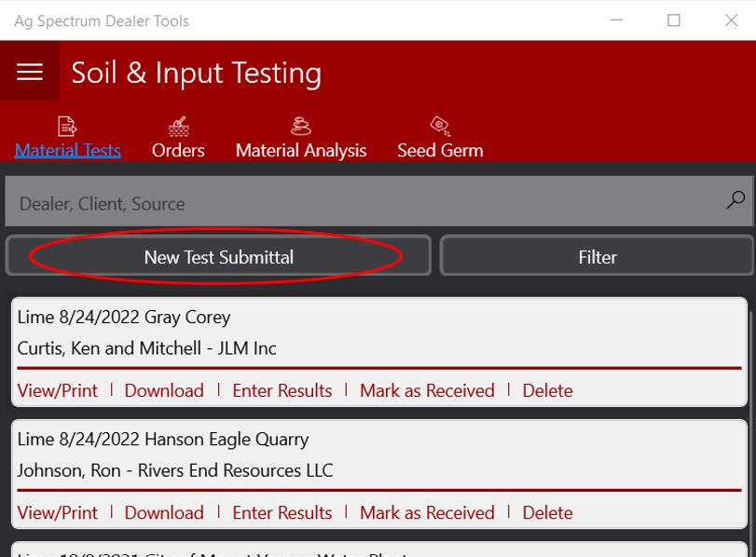Switch to the Orders tab
Image resolution: width=756 pixels, height=557 pixels.
tap(178, 149)
